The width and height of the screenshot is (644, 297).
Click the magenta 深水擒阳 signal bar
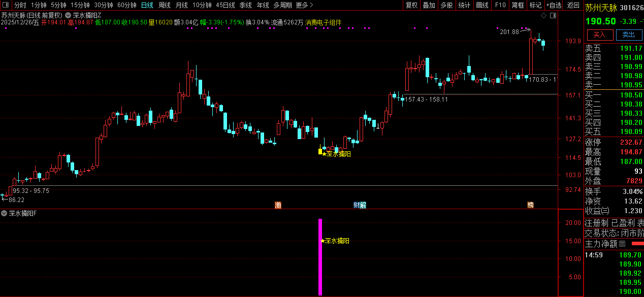(x=320, y=257)
